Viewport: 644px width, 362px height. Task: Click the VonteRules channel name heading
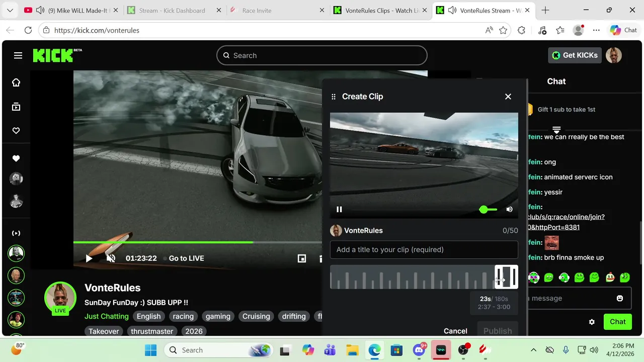(x=112, y=288)
